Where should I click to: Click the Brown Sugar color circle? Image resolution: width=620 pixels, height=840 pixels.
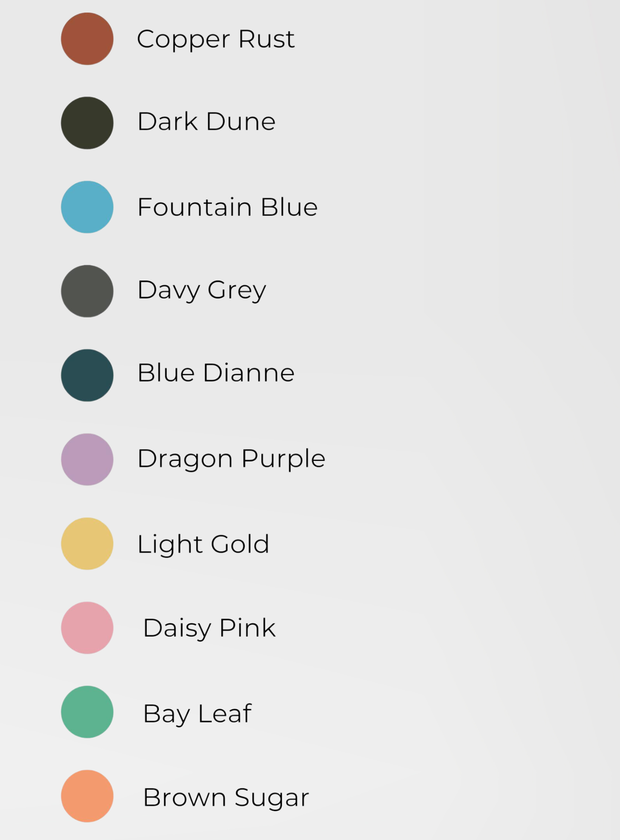[87, 796]
